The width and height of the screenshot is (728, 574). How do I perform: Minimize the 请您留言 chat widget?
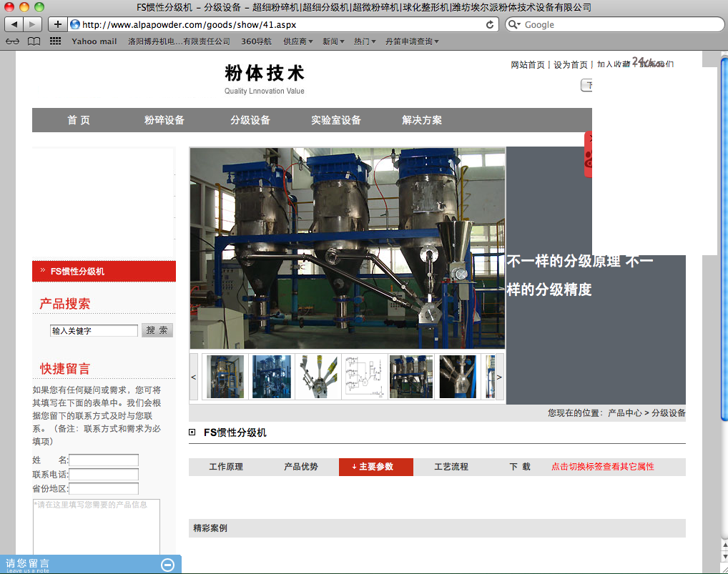(168, 565)
